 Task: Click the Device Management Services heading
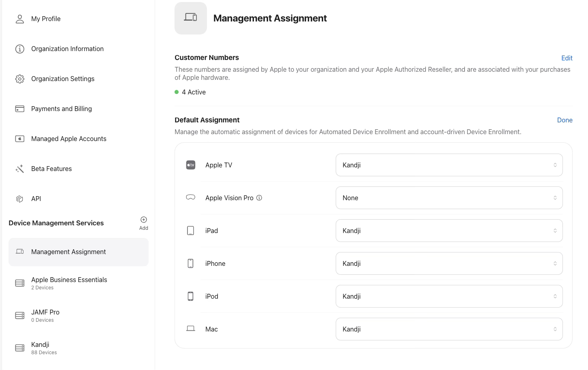(x=56, y=223)
